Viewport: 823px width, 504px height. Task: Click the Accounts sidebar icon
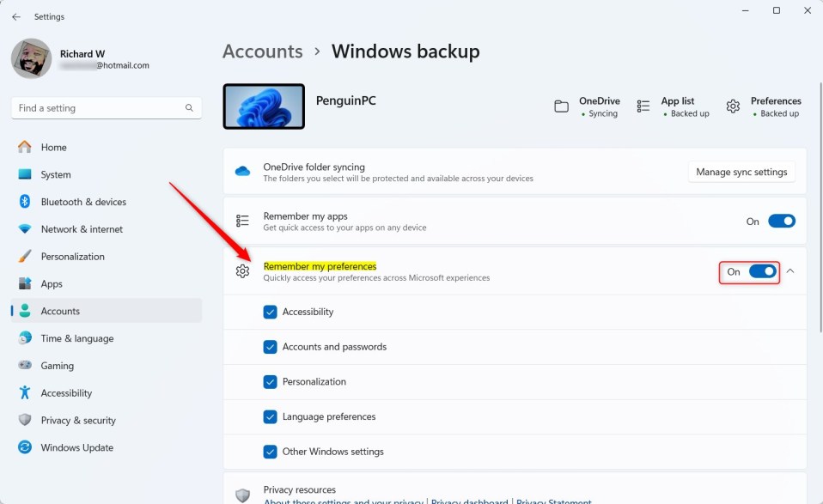coord(25,311)
